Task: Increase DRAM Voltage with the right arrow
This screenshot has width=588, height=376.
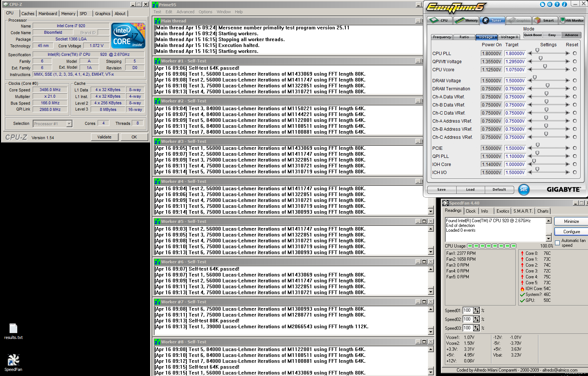Action: click(568, 80)
